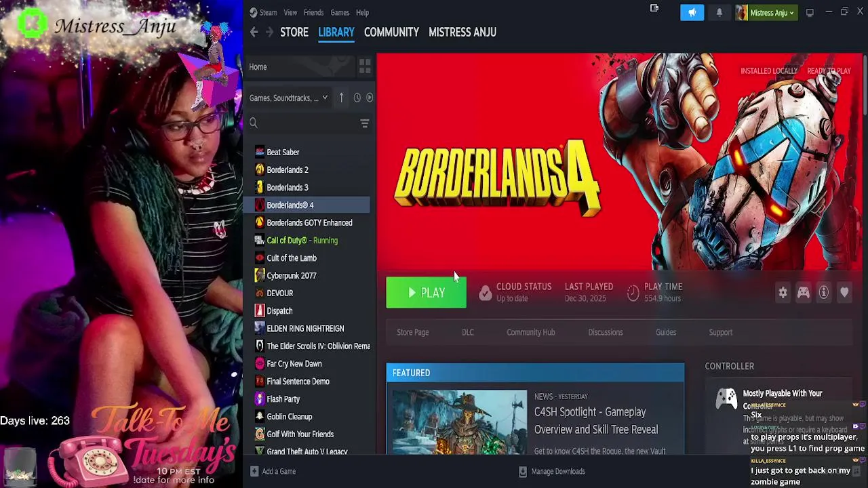Click the controller icon in Controller panel
Image resolution: width=868 pixels, height=488 pixels.
[x=726, y=398]
